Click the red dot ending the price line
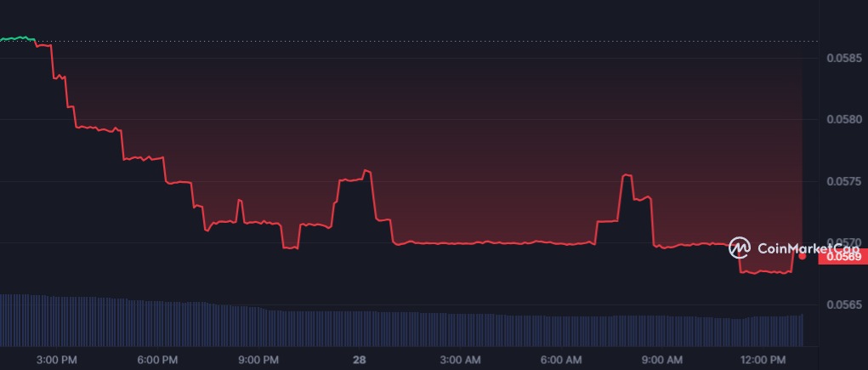Viewport: 868px width, 370px height. [x=802, y=256]
